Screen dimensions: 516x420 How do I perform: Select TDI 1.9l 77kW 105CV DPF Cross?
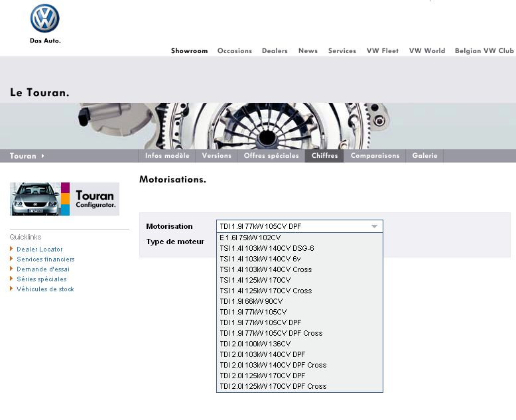(300, 333)
